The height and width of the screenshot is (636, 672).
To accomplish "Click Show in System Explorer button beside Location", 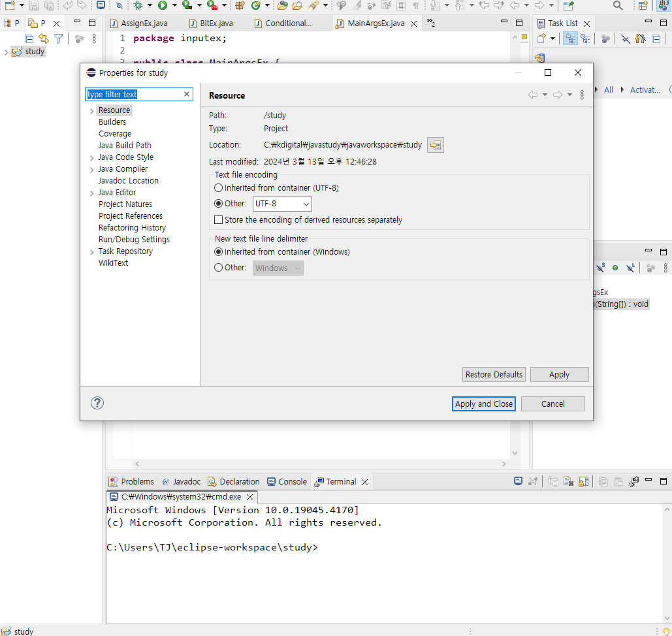I will (436, 145).
